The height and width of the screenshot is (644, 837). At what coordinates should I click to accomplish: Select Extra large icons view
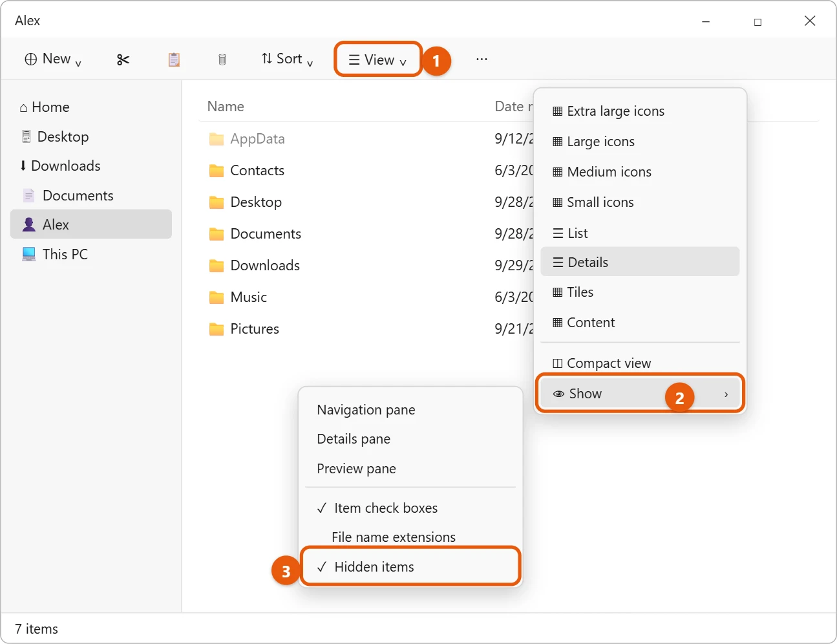[640, 111]
